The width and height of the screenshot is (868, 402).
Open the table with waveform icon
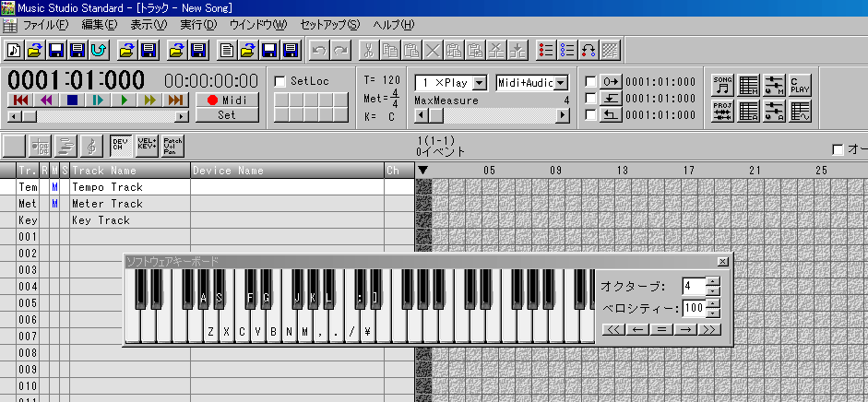point(800,111)
